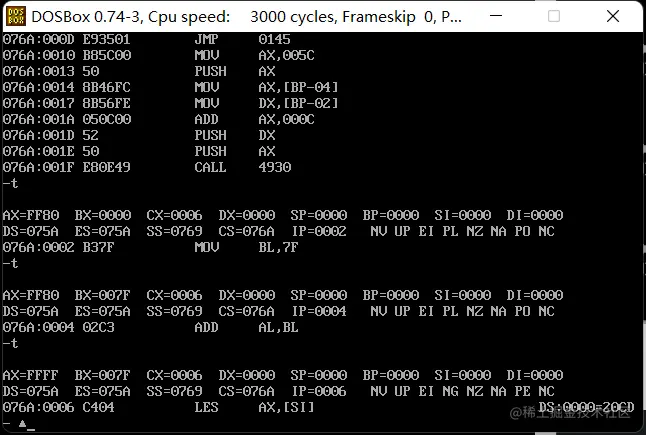Click the PE parity flag in last dump
This screenshot has height=435, width=646.
point(522,391)
